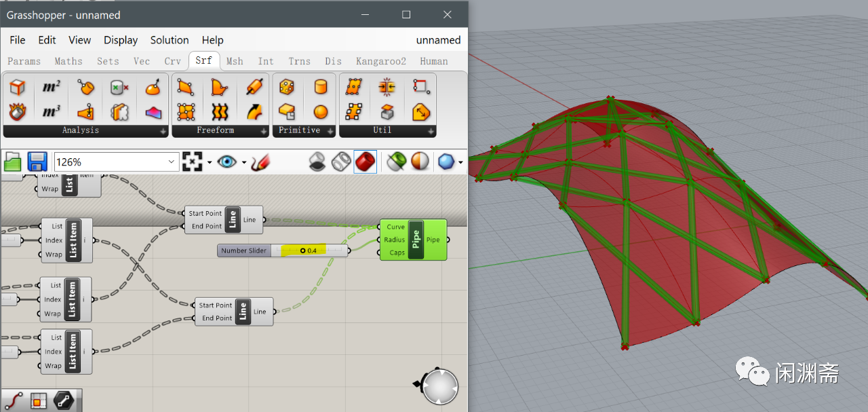Select the Volume (m³) component icon
Screen dimensions: 868x412
[x=51, y=111]
